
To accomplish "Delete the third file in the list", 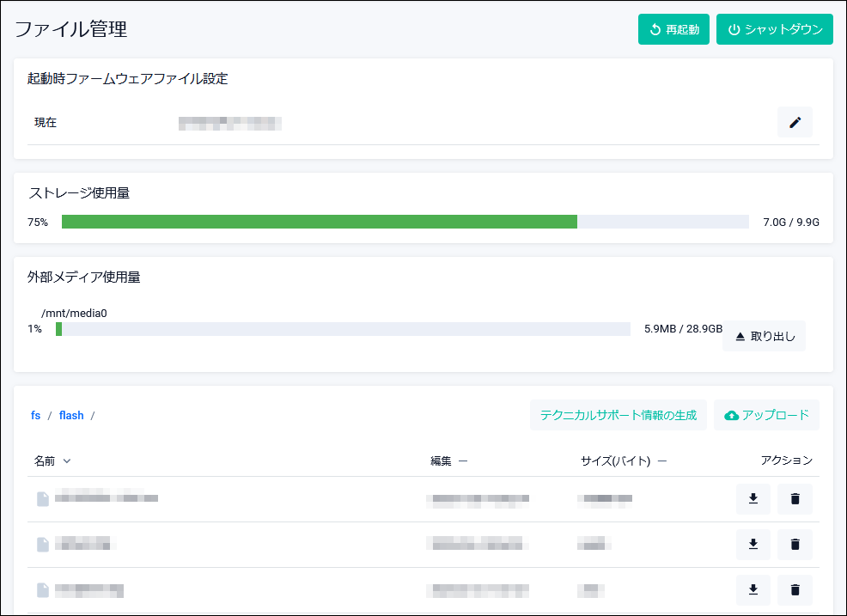I will tap(795, 589).
